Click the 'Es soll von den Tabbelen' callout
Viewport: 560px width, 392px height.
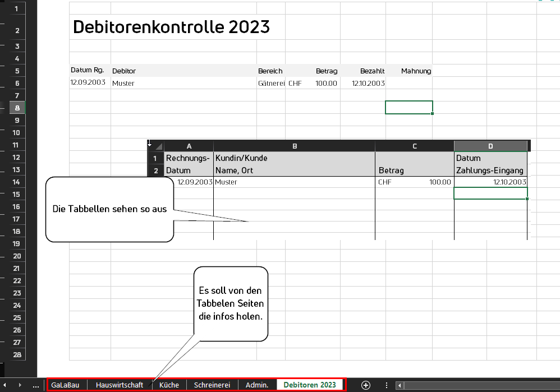point(231,303)
